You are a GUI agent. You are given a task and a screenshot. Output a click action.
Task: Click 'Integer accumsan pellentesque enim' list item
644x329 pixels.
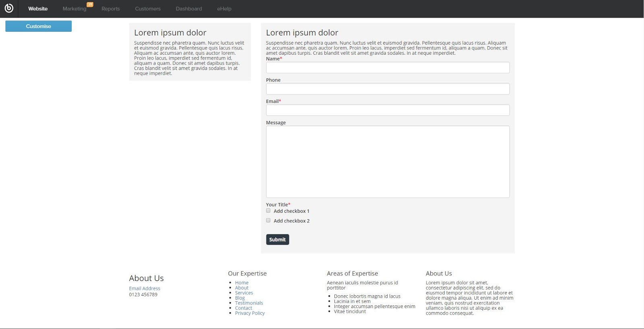point(374,306)
